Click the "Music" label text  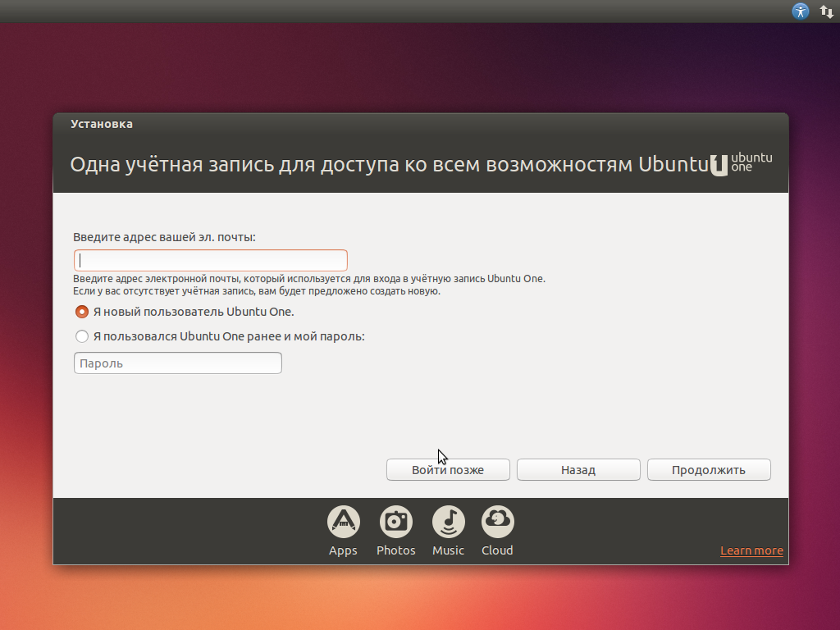449,550
